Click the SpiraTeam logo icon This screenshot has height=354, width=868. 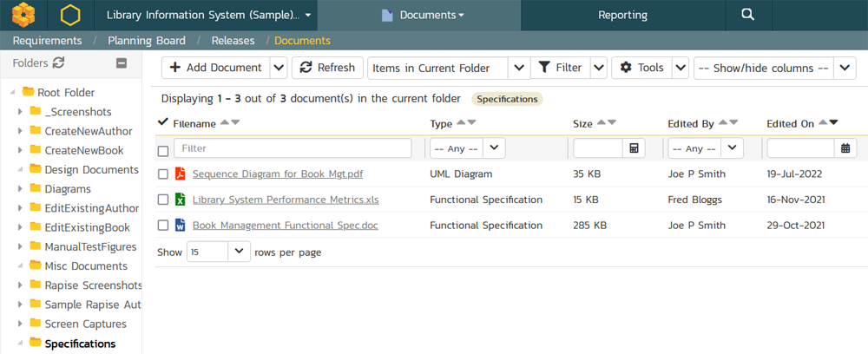(23, 15)
